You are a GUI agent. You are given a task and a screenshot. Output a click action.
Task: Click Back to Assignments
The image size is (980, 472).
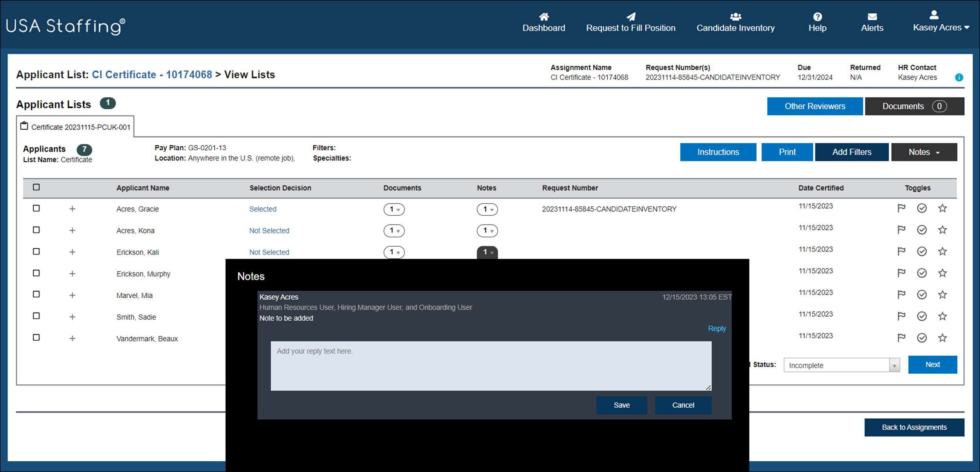[x=914, y=427]
